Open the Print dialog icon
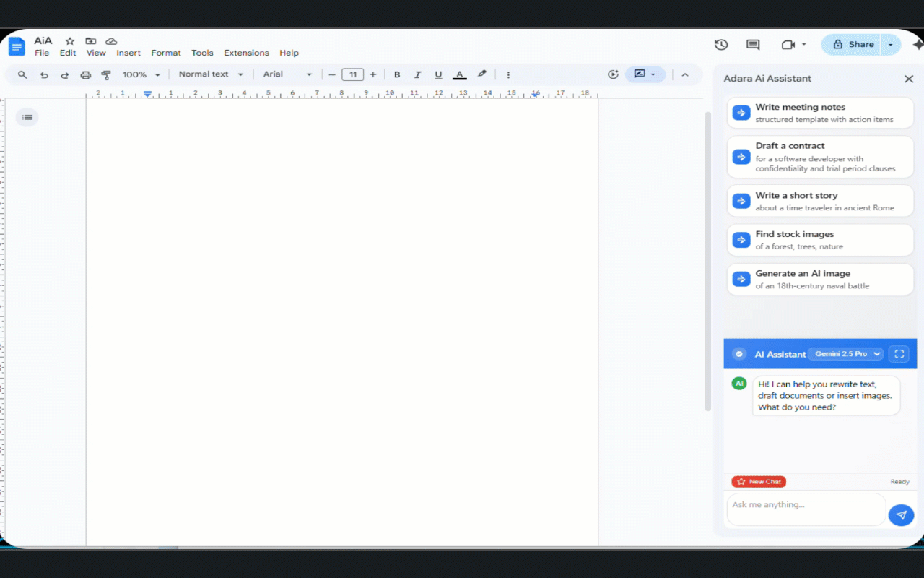 click(x=85, y=74)
